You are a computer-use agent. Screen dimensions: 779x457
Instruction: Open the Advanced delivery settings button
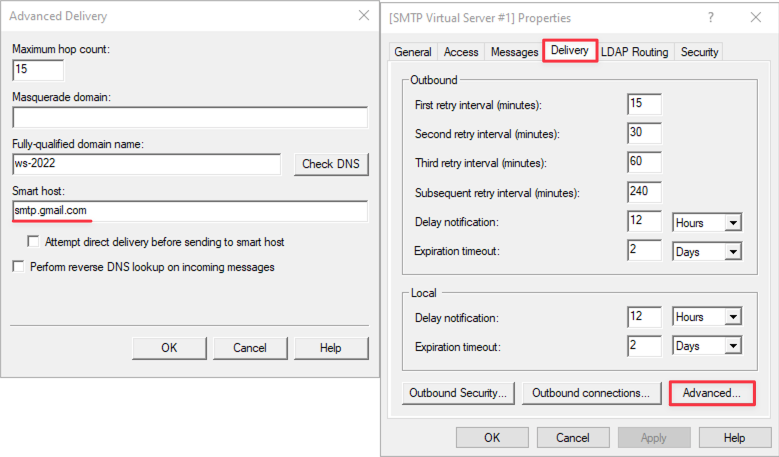pos(711,393)
